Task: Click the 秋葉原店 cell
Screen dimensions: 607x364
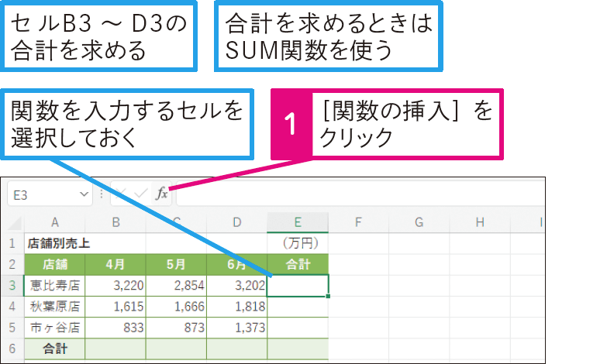Action: (54, 307)
